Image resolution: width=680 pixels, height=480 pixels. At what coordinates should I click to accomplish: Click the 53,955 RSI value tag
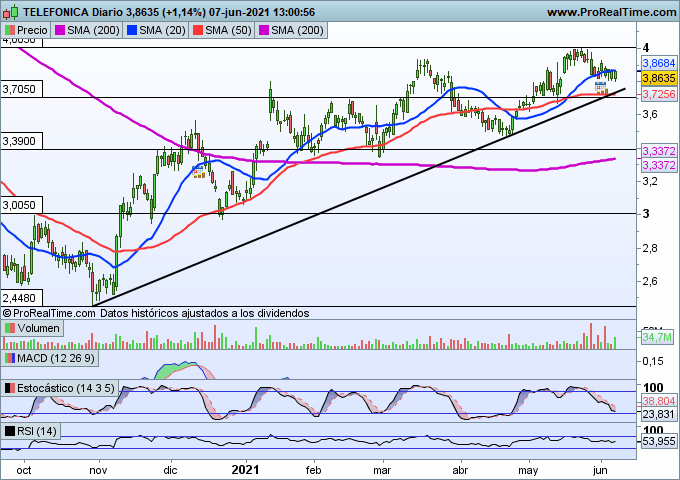[x=659, y=441]
